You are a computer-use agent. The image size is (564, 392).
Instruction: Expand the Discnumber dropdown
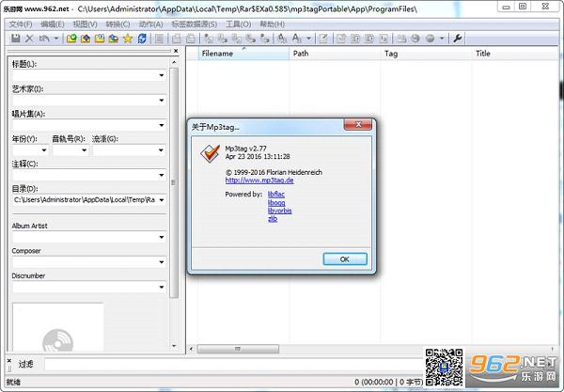[x=162, y=287]
